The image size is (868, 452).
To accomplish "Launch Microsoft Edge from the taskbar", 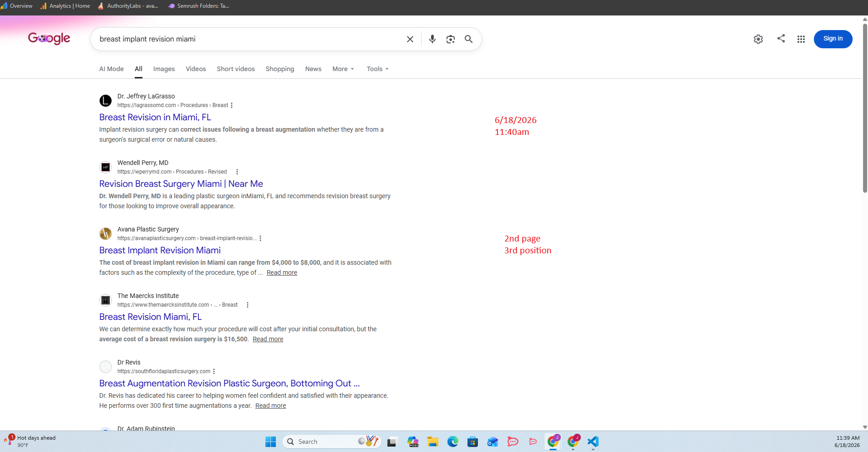I will [x=453, y=442].
